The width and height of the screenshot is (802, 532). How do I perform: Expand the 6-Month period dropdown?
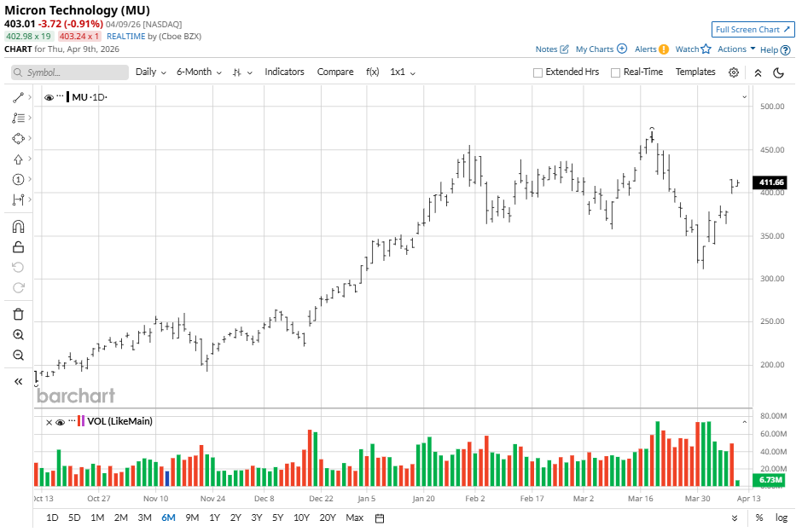(199, 72)
